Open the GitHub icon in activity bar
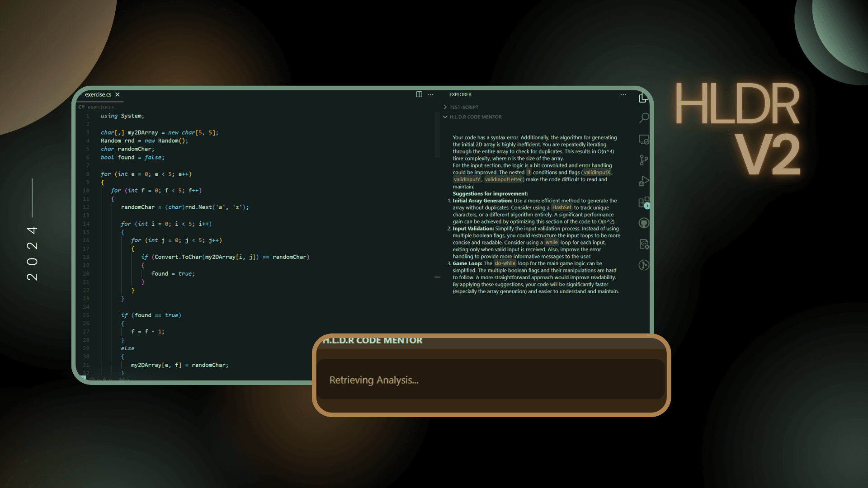The height and width of the screenshot is (488, 868). 644,223
